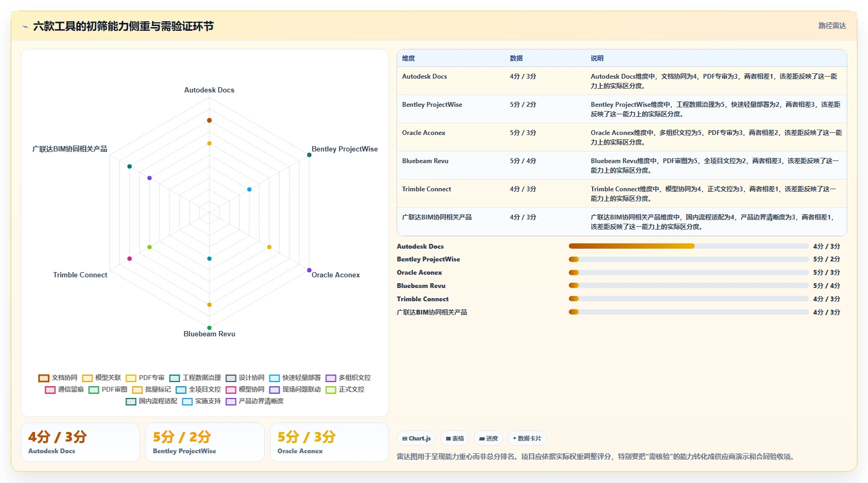Viewport: 868px width, 483px height.
Task: Select the Oracle Aconex table row name
Action: click(x=424, y=133)
